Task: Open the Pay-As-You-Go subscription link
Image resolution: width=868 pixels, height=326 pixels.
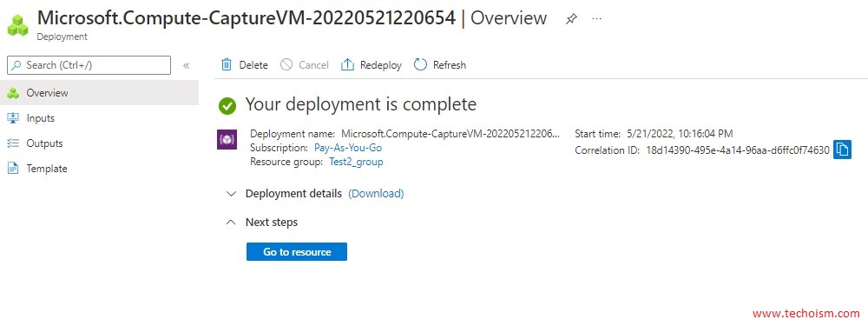Action: click(x=348, y=148)
